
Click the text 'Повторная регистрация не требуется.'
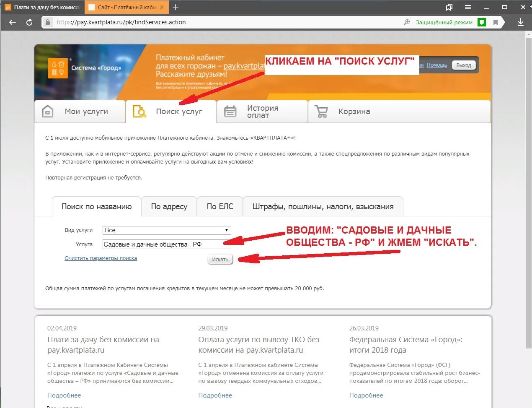94,178
